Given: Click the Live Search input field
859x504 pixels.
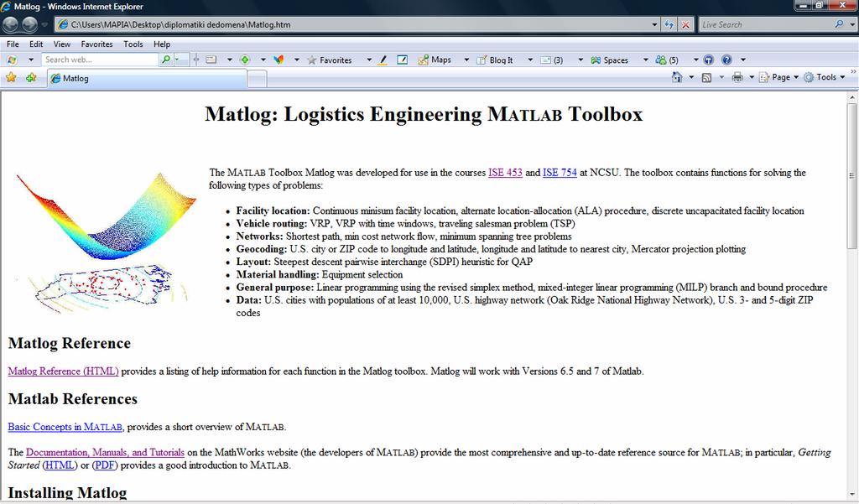Looking at the screenshot, I should pos(766,24).
